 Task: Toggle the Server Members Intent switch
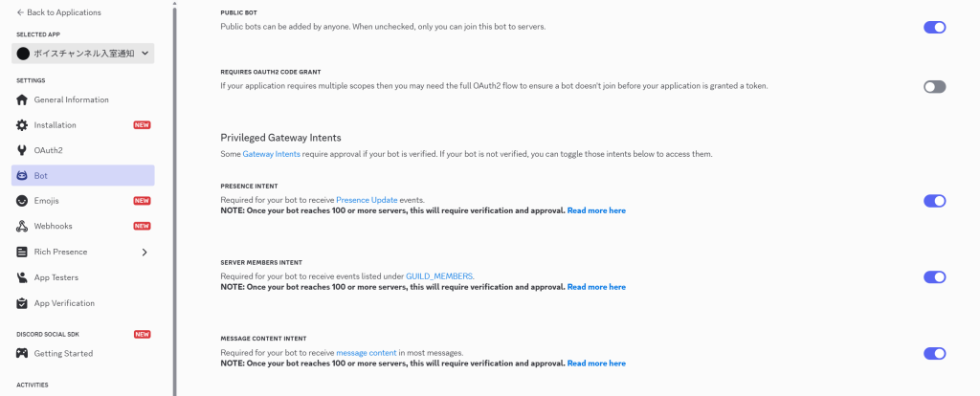pos(934,276)
